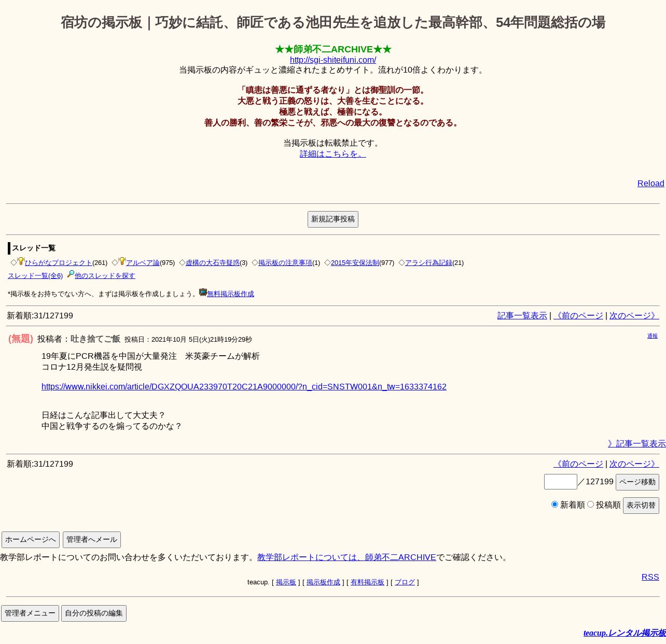Screen dimensions: 666x644
Task: Click the post title (無題)
Action: pyautogui.click(x=21, y=339)
